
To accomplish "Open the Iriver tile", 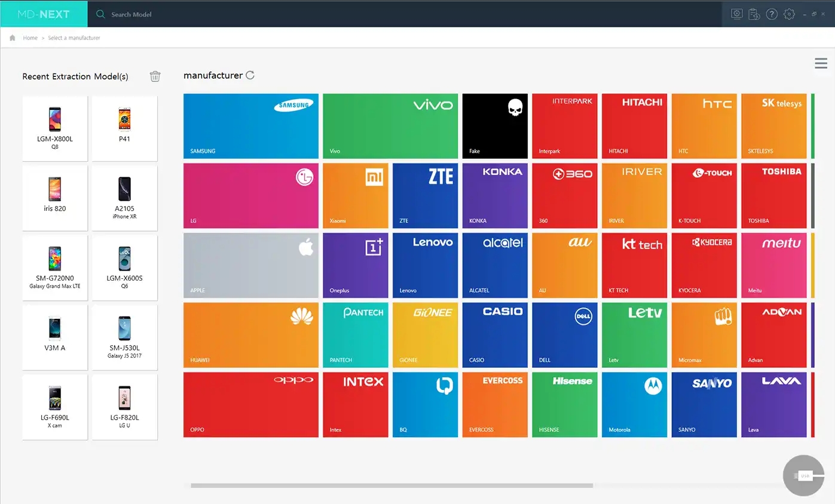I will pos(634,196).
